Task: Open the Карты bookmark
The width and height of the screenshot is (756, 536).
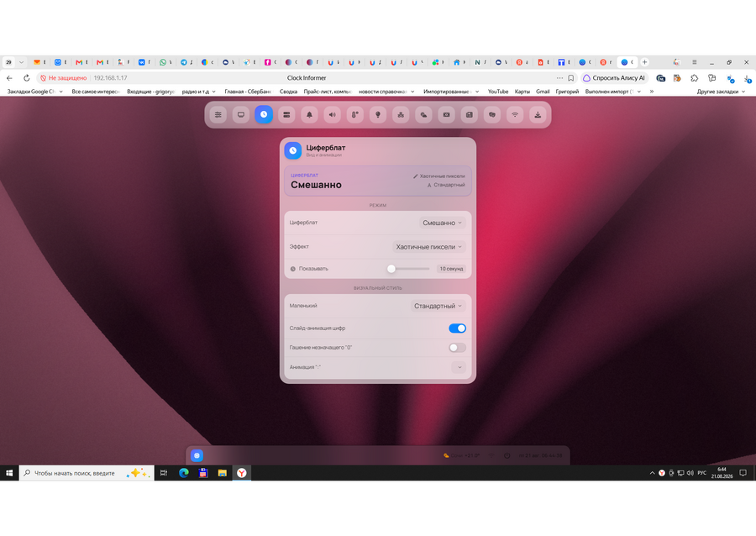Action: [522, 92]
